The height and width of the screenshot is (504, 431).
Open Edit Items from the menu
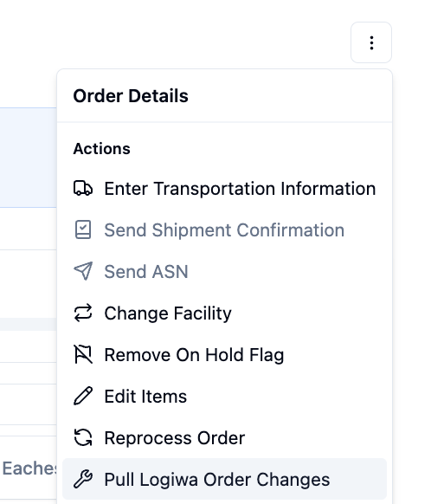coord(224,396)
